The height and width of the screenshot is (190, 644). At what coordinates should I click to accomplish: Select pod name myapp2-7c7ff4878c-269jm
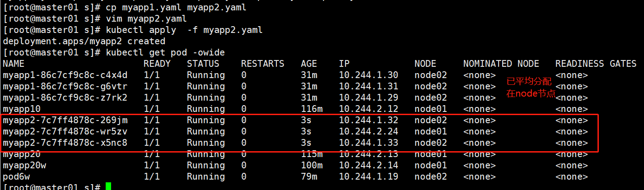click(x=65, y=120)
